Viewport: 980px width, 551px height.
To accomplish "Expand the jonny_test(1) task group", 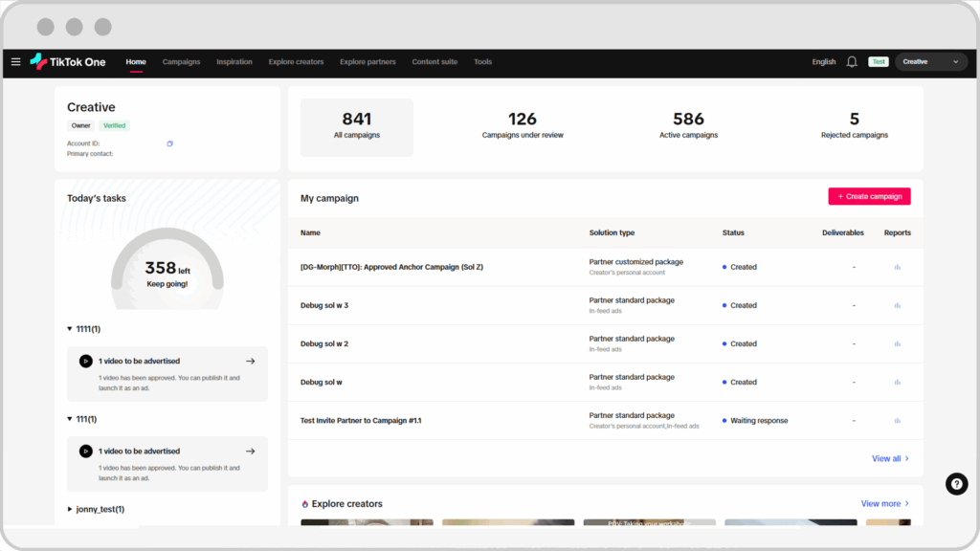I will click(70, 509).
